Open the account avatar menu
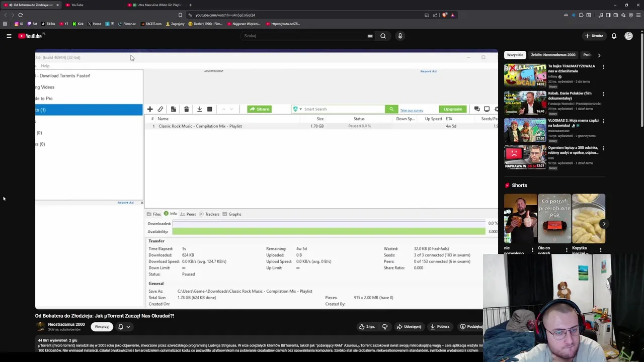Image resolution: width=644 pixels, height=362 pixels. click(628, 36)
